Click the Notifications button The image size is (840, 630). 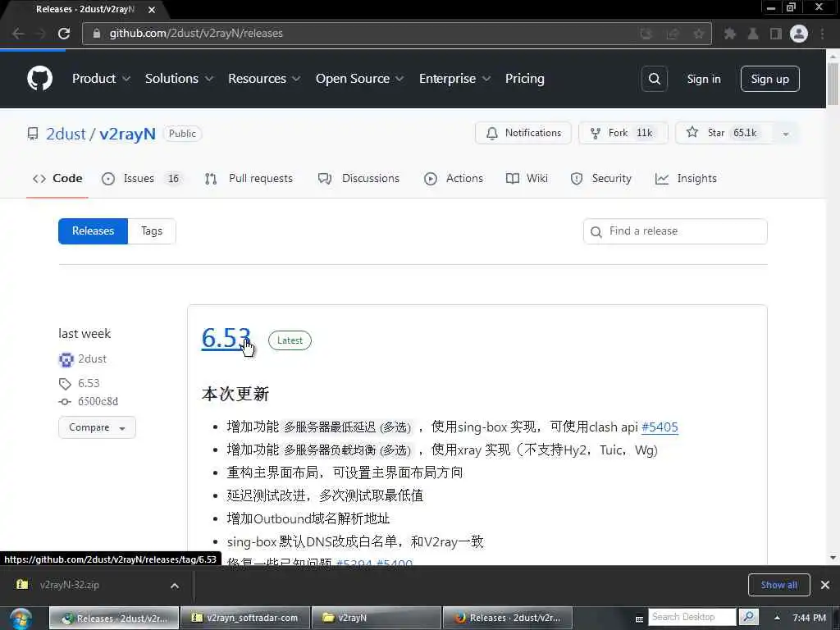[523, 133]
